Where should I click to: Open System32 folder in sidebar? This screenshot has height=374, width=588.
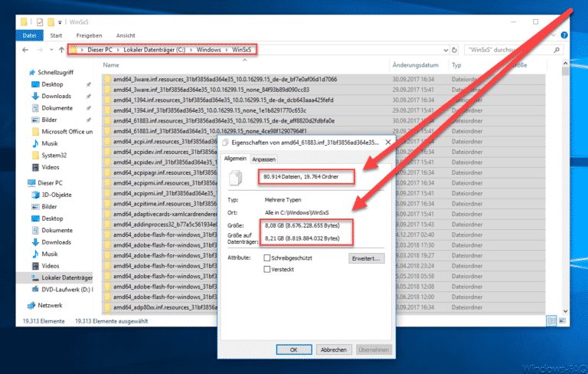54,155
